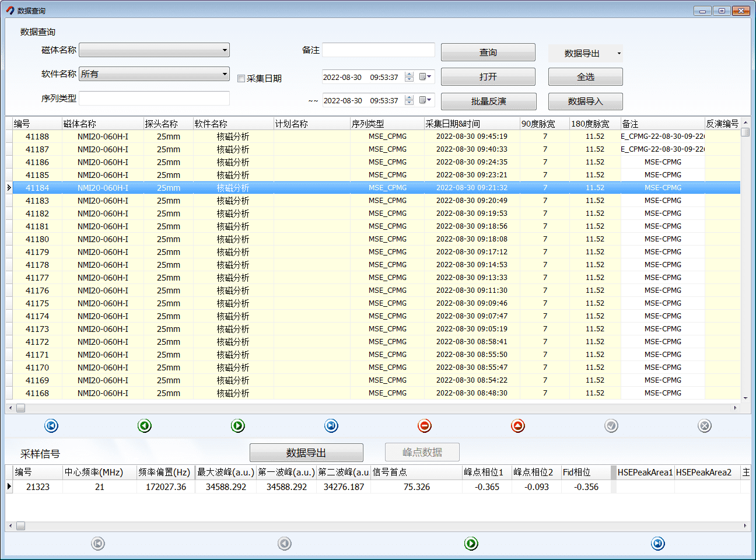
Task: Expand the 软件名称 combo box
Action: 225,74
